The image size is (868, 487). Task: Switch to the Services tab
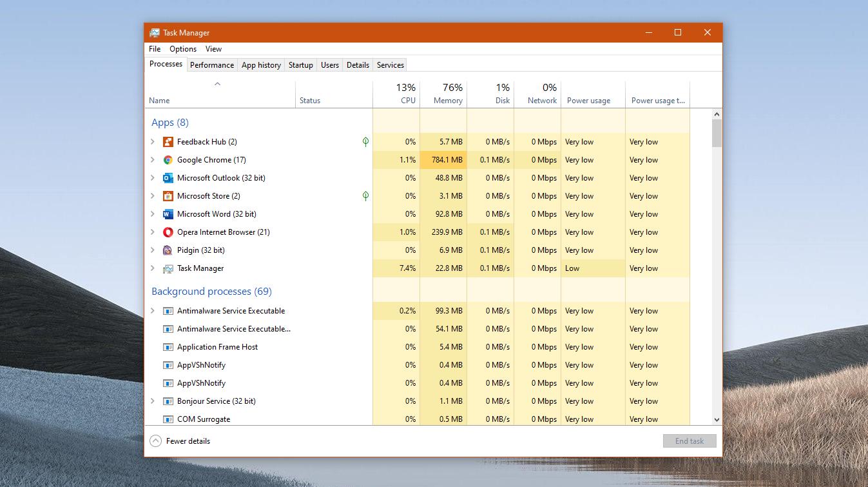point(391,65)
